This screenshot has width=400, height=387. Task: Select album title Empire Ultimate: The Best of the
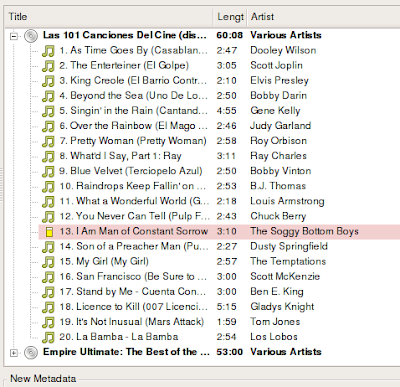point(126,352)
